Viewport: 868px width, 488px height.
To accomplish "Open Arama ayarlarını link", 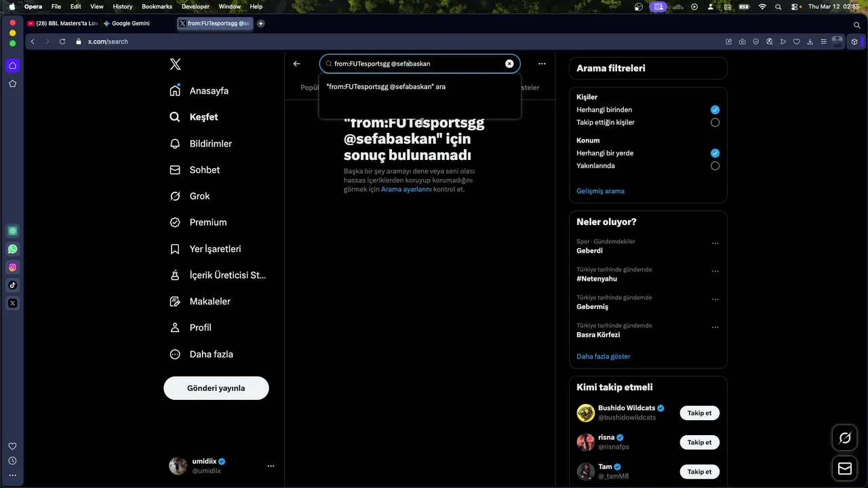I will (406, 190).
